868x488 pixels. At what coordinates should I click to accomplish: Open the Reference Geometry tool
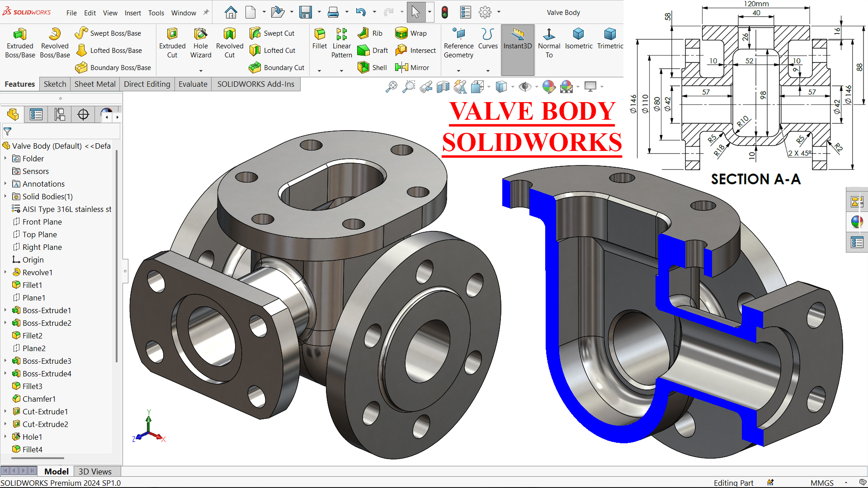(458, 43)
